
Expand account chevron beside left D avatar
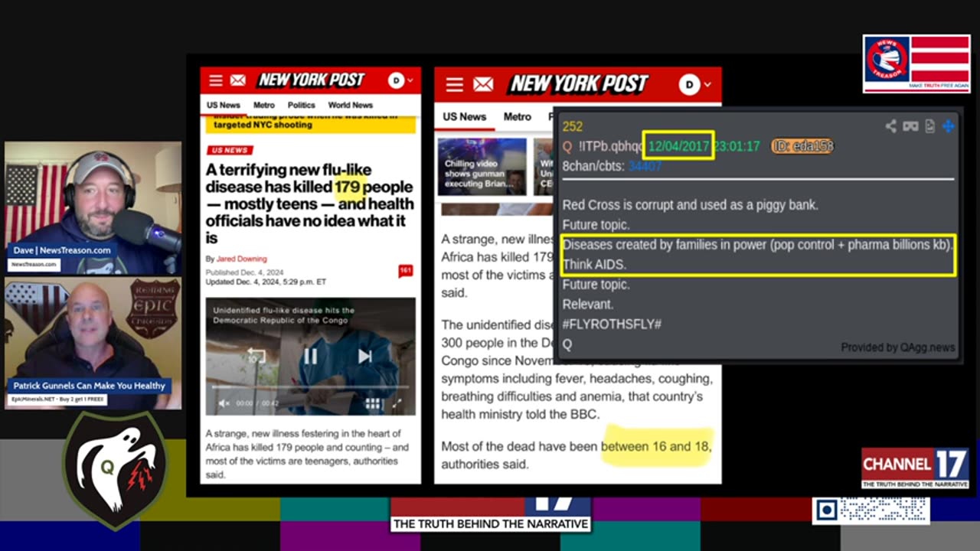(410, 80)
